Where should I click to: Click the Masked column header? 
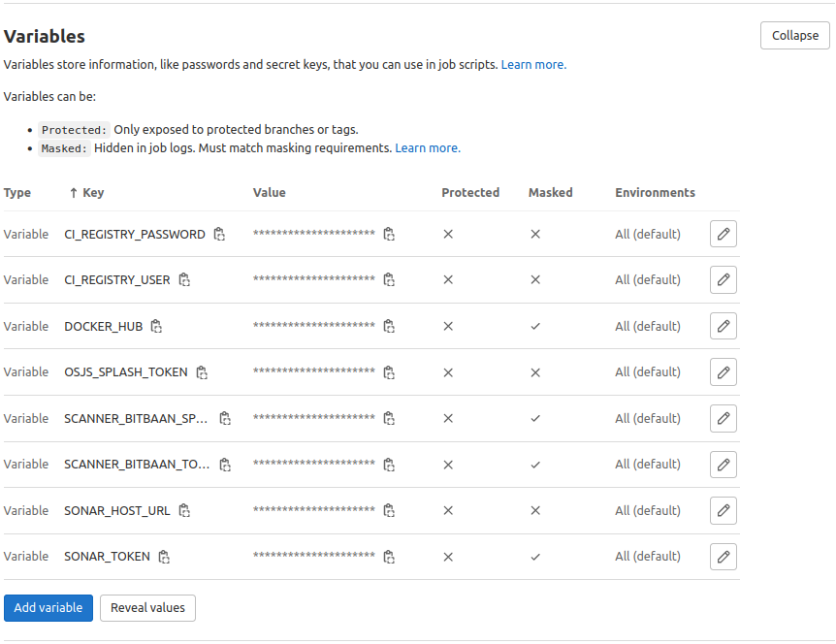coord(550,193)
